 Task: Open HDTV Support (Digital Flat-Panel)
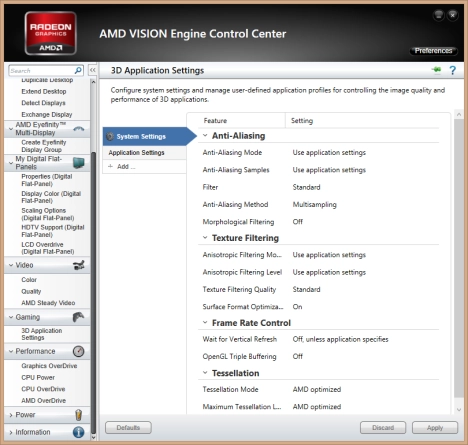[53, 231]
